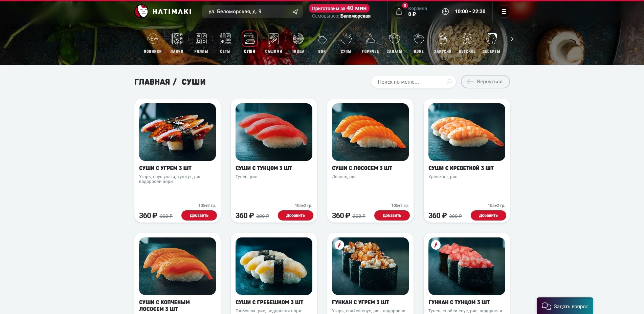This screenshot has width=644, height=314.
Task: Click the location arrow in address field
Action: (x=295, y=12)
